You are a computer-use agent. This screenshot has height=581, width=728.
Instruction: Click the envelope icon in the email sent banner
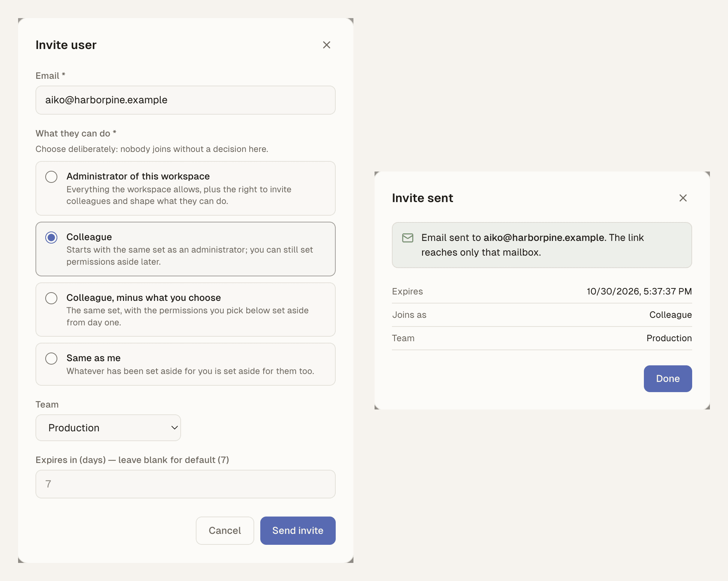point(408,238)
